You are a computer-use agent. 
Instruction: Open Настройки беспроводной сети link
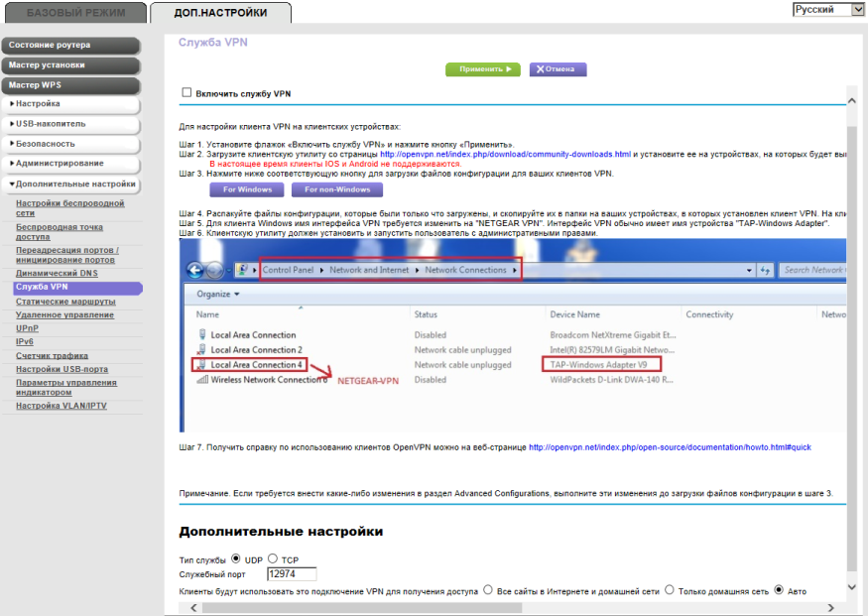(69, 208)
